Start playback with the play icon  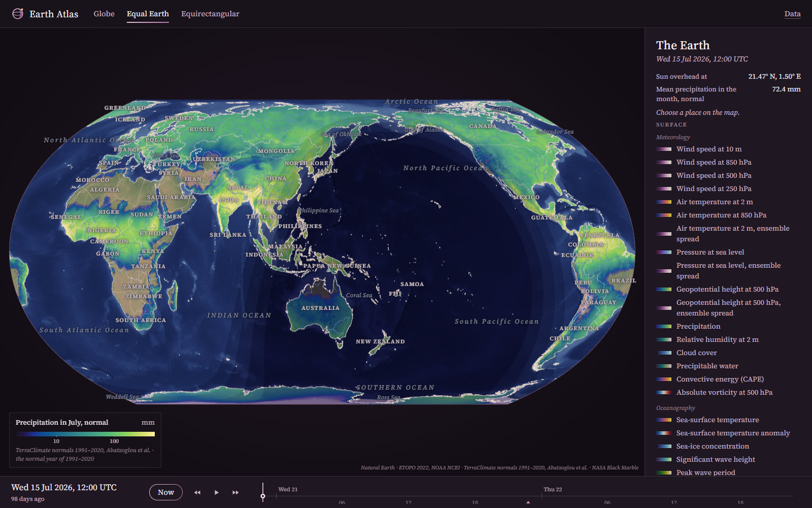(217, 492)
